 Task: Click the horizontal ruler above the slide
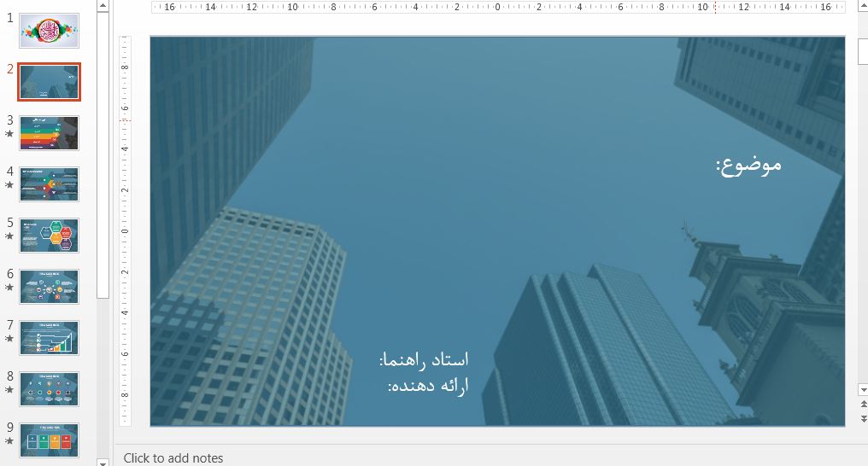coord(498,7)
